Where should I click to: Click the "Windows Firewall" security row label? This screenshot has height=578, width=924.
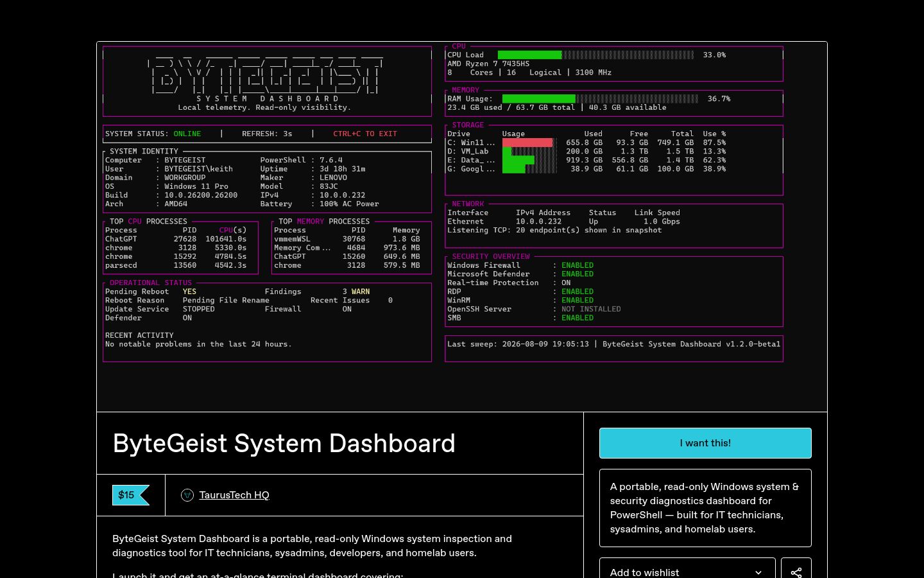(x=484, y=265)
